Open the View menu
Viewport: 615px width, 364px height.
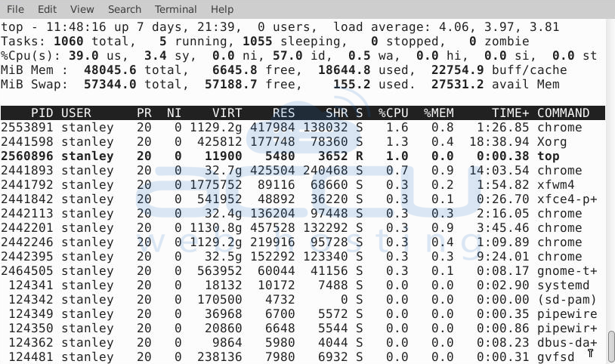click(x=82, y=9)
